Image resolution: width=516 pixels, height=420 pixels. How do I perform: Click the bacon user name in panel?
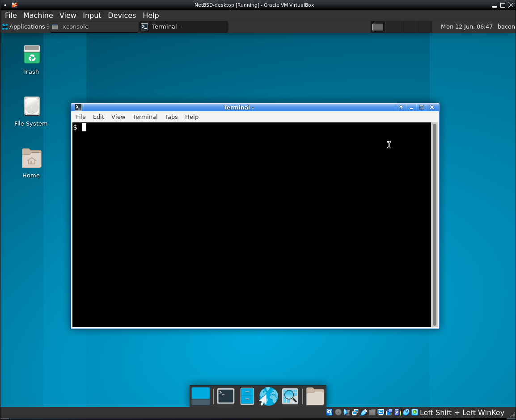tap(506, 27)
